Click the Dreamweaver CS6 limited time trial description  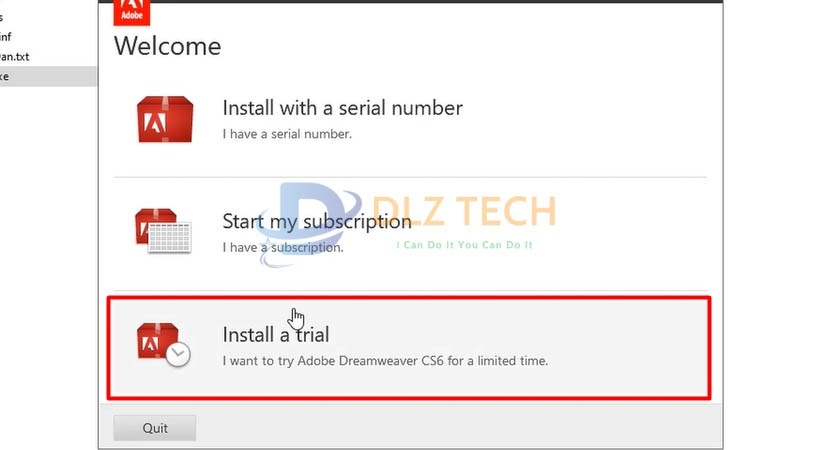385,360
